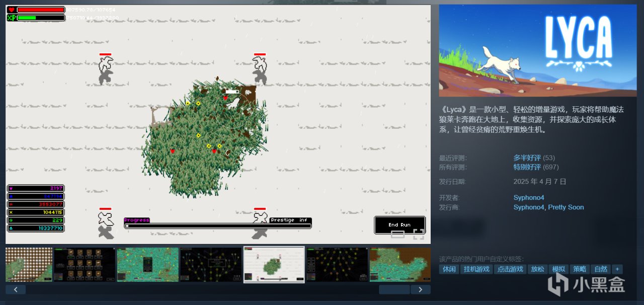Click the 18337710 cyan resource counter
This screenshot has height=305, width=644.
tap(35, 228)
